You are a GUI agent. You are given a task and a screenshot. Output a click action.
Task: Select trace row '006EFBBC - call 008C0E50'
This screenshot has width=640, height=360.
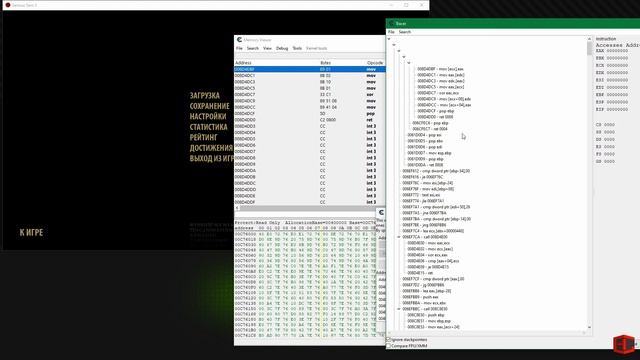[x=424, y=309]
